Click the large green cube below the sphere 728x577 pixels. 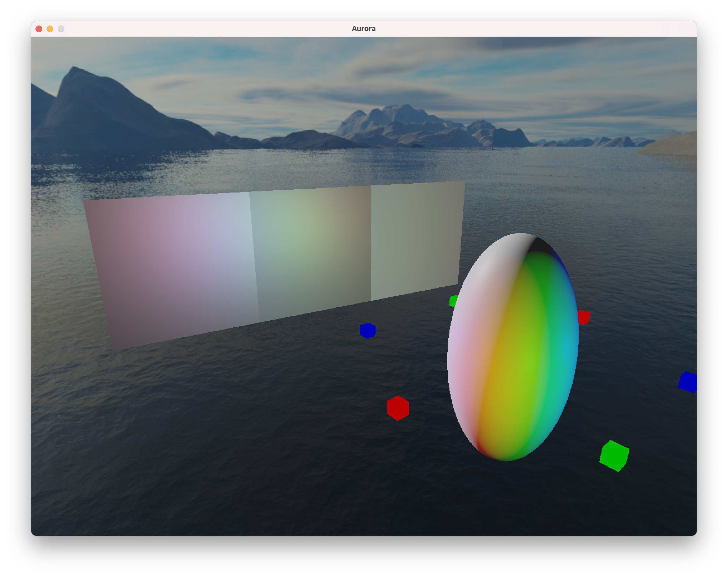[x=614, y=456]
